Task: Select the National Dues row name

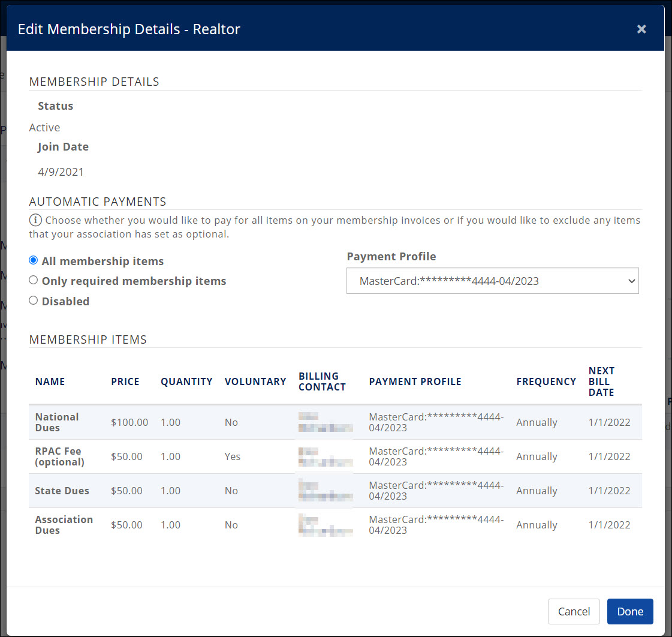Action: click(x=57, y=422)
